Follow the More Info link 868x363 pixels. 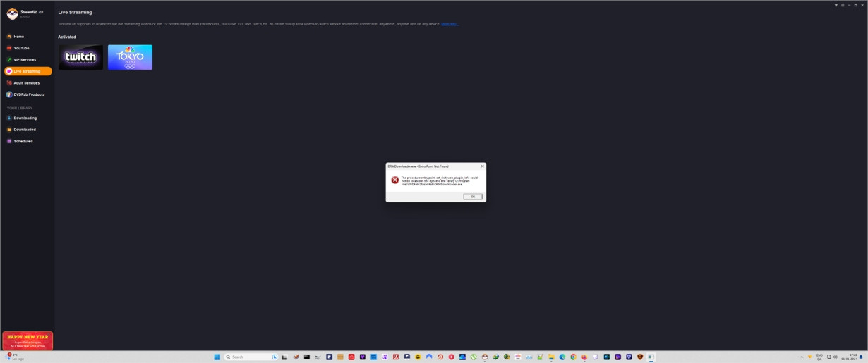tap(450, 24)
